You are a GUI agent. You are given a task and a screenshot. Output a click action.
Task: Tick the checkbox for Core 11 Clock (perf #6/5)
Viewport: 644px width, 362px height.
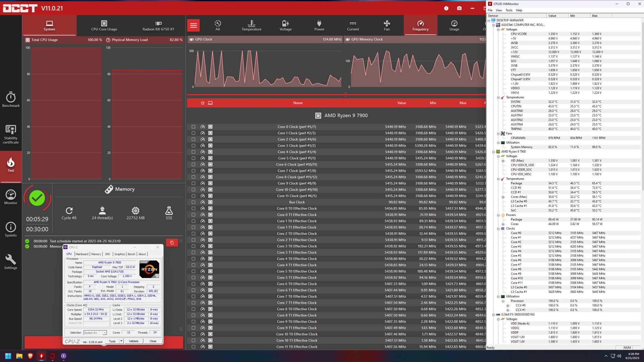coord(193,196)
